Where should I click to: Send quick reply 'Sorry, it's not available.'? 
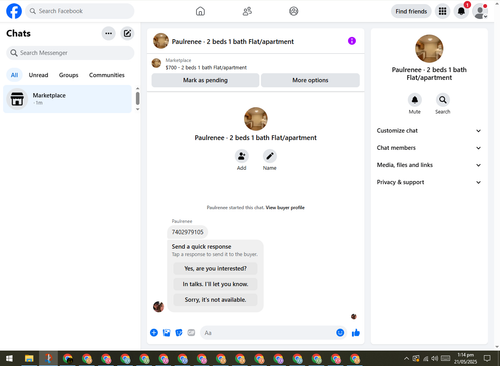click(215, 300)
